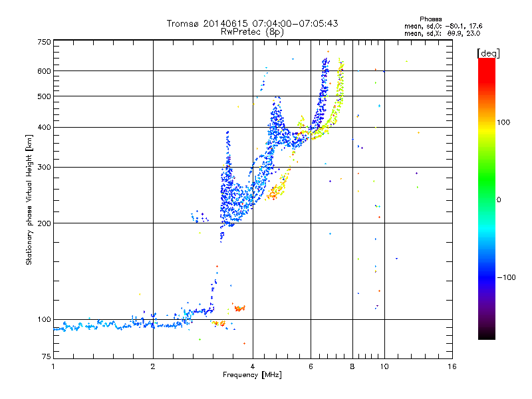The height and width of the screenshot is (399, 532).
Task: Click the x-axis tick label '10'
Action: pos(384,366)
